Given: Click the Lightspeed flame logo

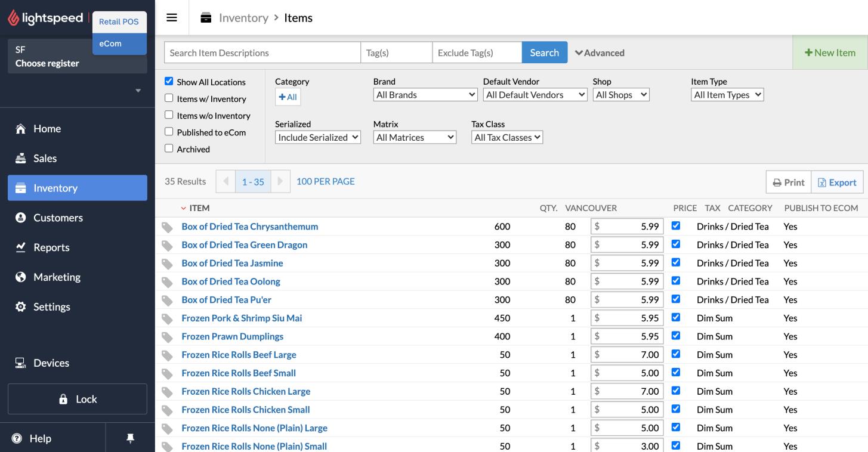Looking at the screenshot, I should (x=13, y=18).
